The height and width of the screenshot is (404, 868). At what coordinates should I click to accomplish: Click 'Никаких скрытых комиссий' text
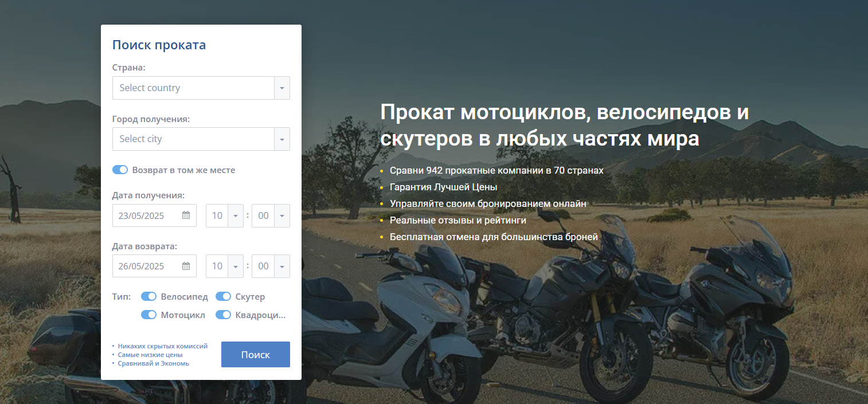[163, 346]
